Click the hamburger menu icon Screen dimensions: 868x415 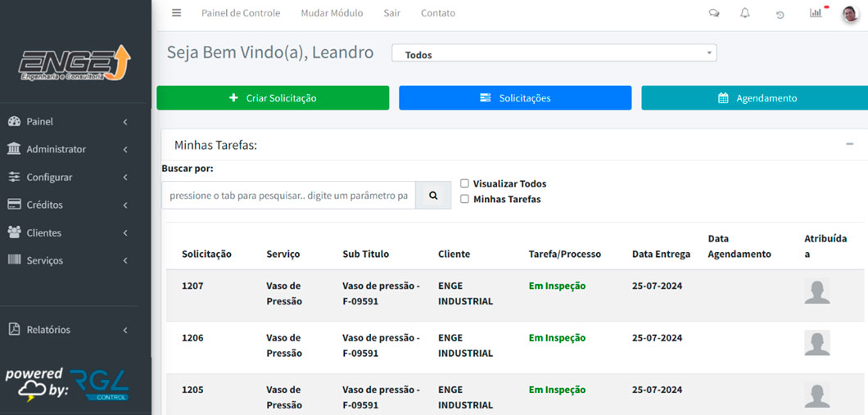[x=176, y=13]
